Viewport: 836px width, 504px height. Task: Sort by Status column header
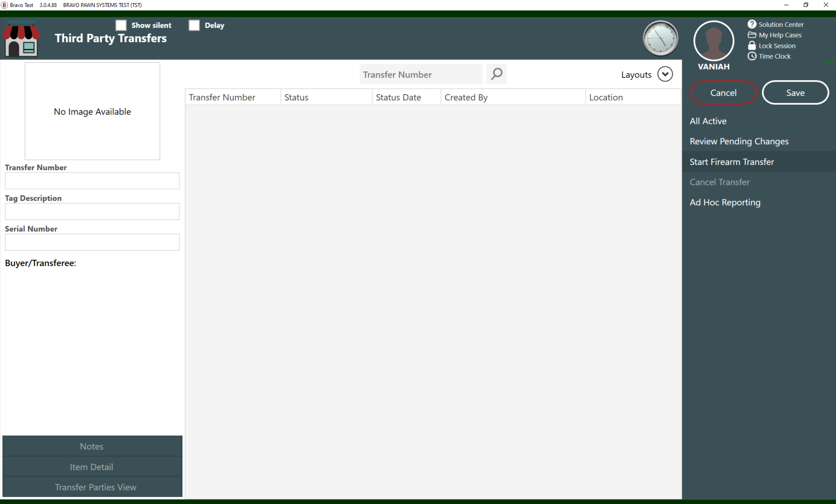pos(326,97)
